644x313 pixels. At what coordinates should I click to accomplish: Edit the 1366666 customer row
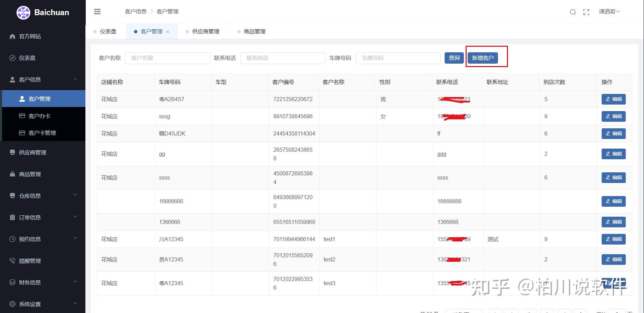coord(613,222)
